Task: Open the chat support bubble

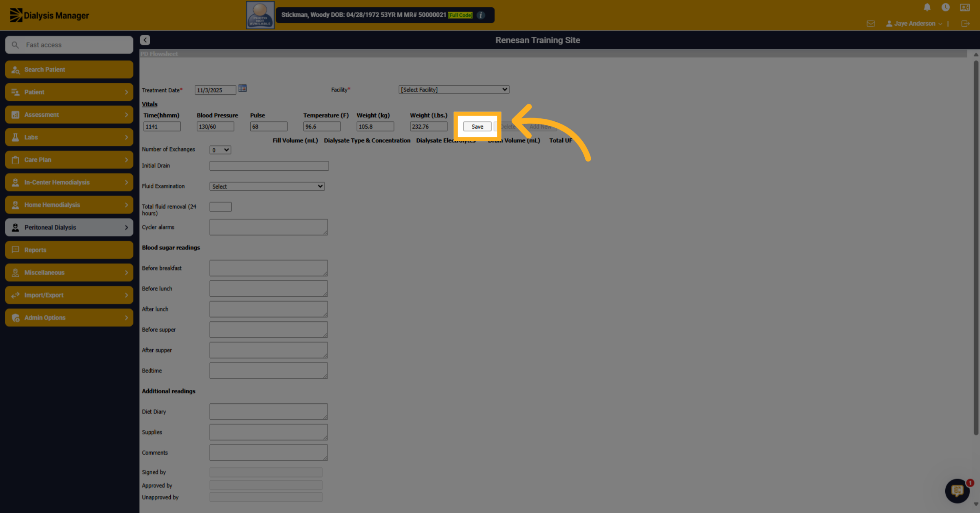Action: 958,491
